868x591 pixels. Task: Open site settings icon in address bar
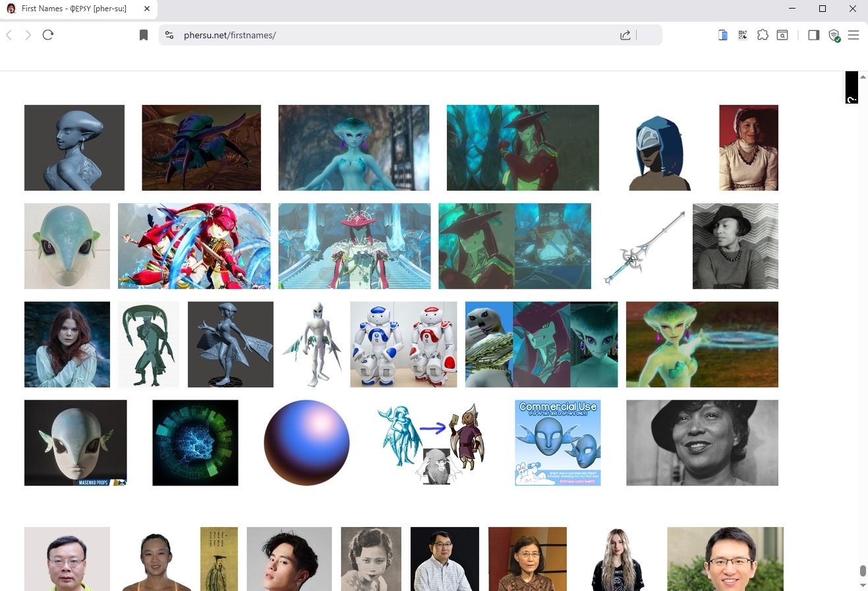[169, 35]
